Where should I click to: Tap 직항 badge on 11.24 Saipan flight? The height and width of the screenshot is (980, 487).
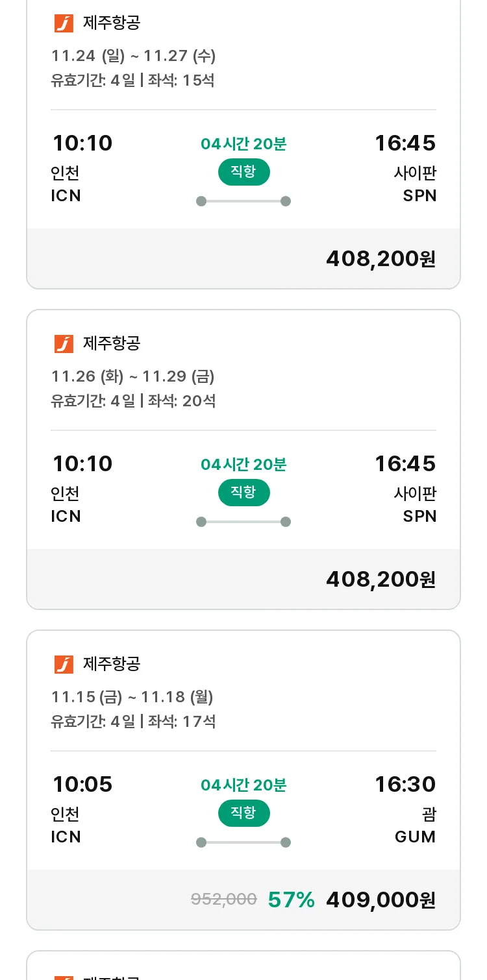[x=243, y=172]
